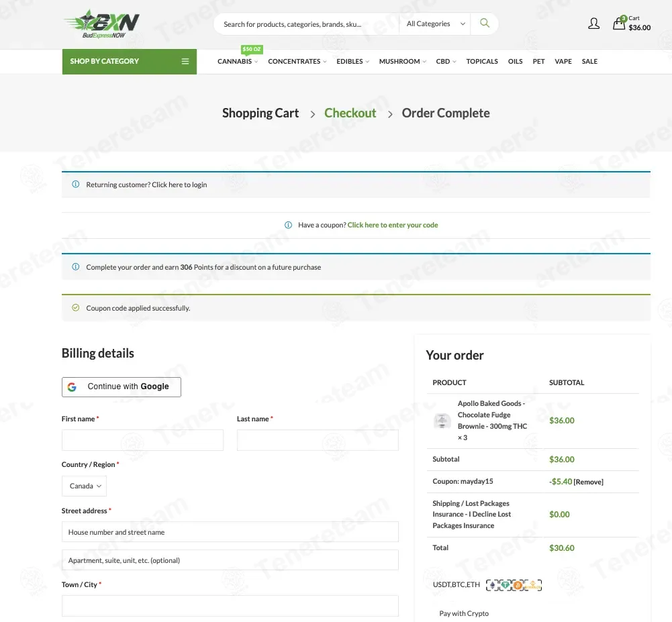Click the Last name input field
This screenshot has height=622, width=672.
coord(318,440)
